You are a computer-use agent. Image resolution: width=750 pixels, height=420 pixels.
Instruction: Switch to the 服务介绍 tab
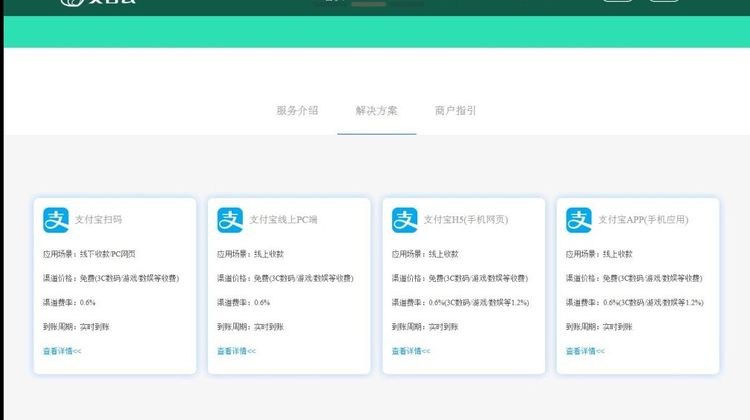click(x=297, y=111)
